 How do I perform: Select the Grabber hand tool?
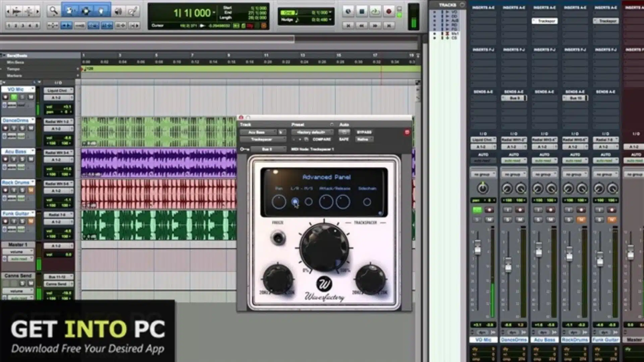[x=101, y=11]
